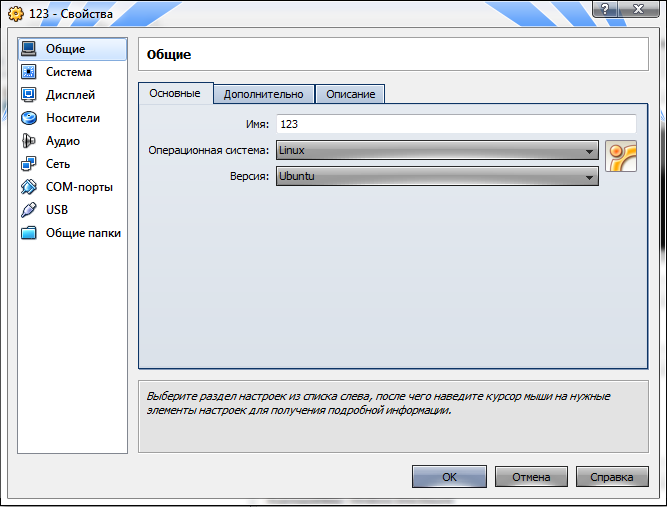Viewport: 667px width, 507px height.
Task: Click the Сеть network icon
Action: pyautogui.click(x=29, y=163)
